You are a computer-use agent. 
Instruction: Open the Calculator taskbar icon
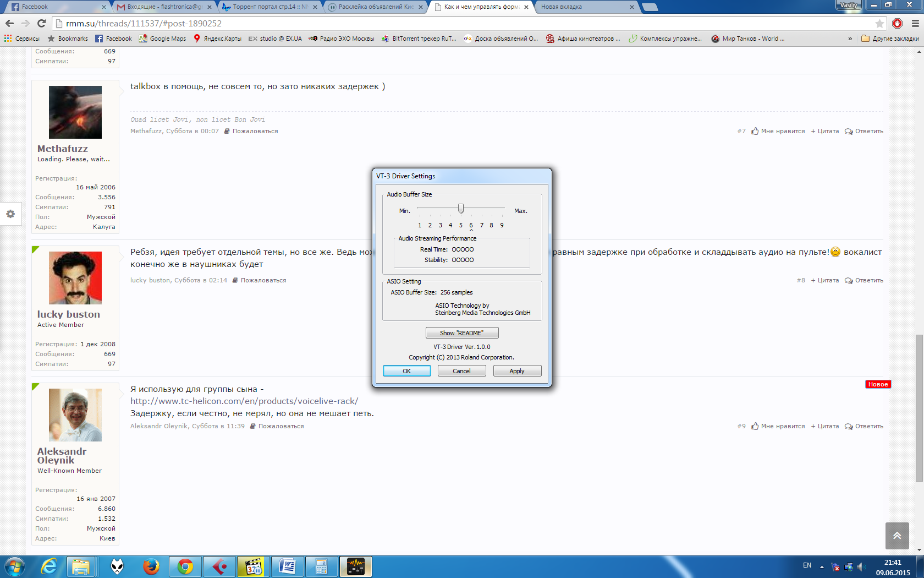(322, 566)
